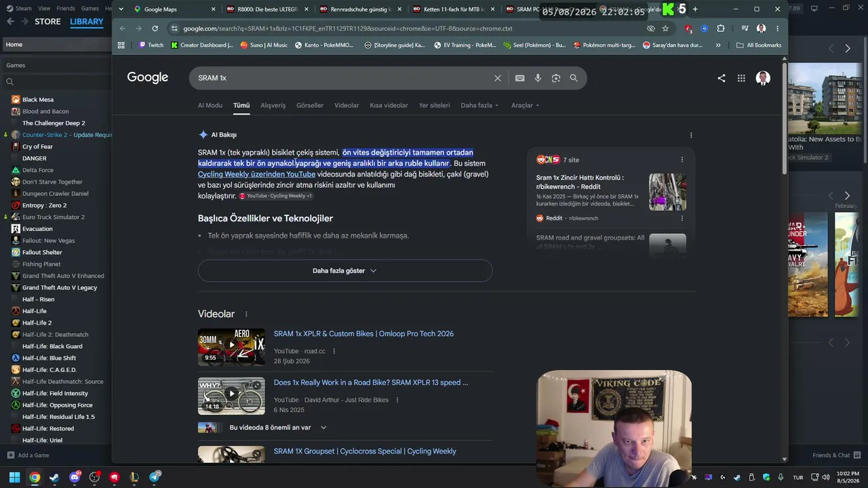Viewport: 868px width, 488px height.
Task: Open Does 1x Really Work video link
Action: click(x=371, y=382)
